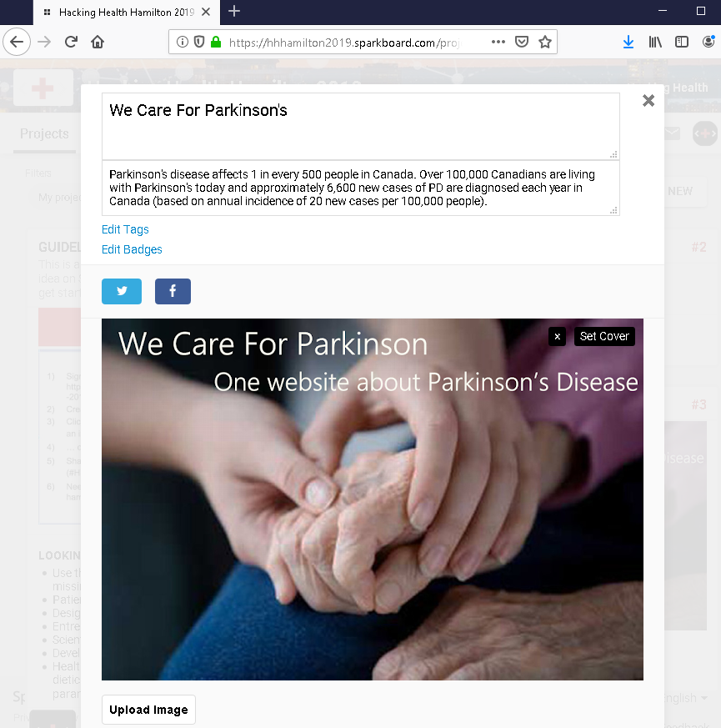Viewport: 721px width, 728px height.
Task: Share project on Facebook
Action: (173, 292)
